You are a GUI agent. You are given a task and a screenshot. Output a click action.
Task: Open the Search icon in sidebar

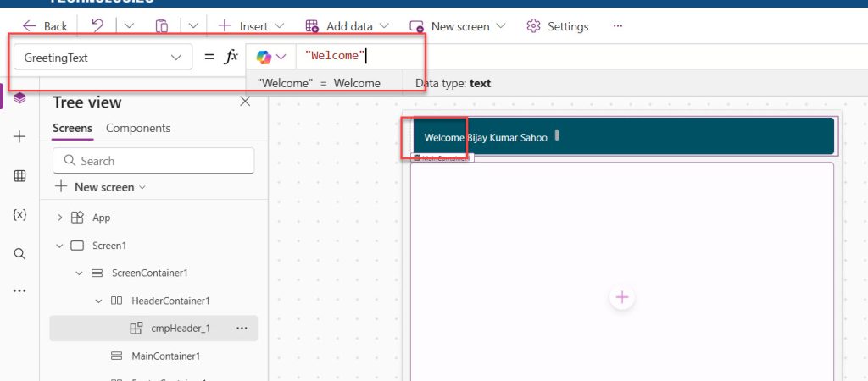coord(20,254)
